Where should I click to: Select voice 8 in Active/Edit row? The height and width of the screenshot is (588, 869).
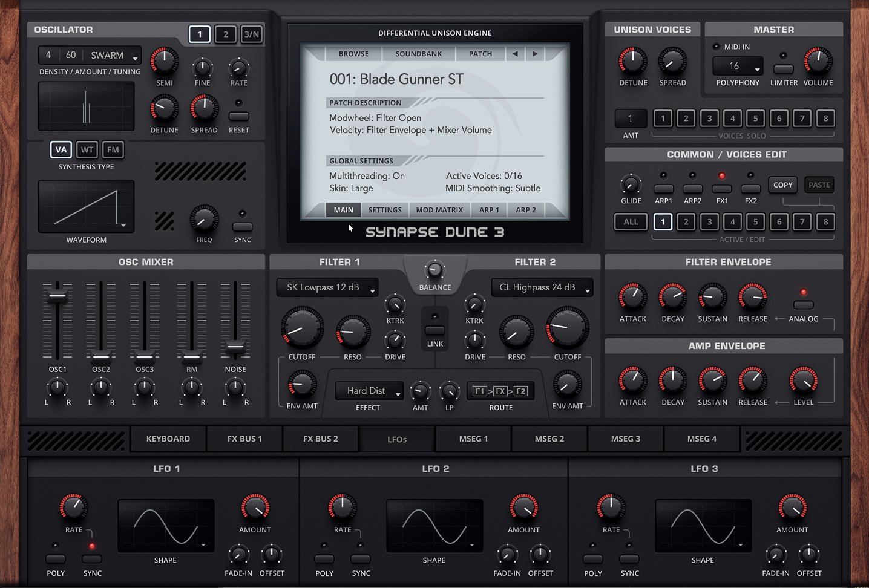tap(825, 222)
